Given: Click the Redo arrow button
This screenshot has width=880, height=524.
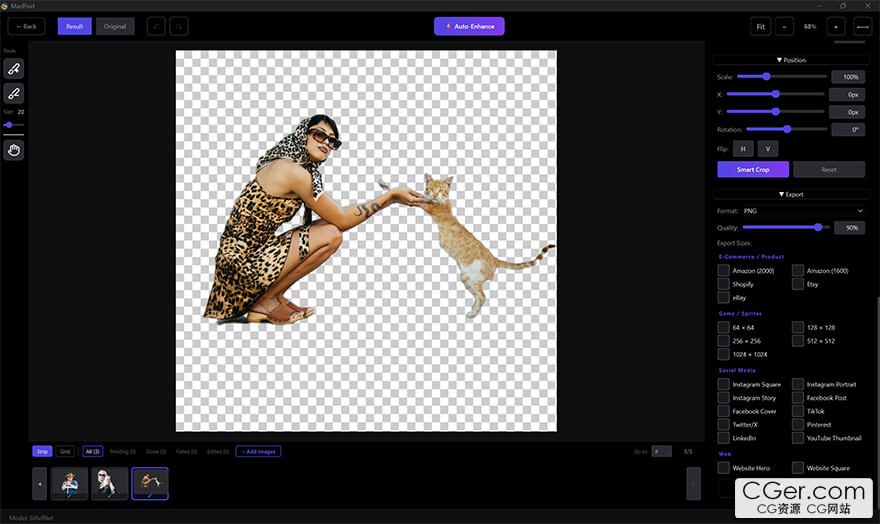Looking at the screenshot, I should 178,26.
